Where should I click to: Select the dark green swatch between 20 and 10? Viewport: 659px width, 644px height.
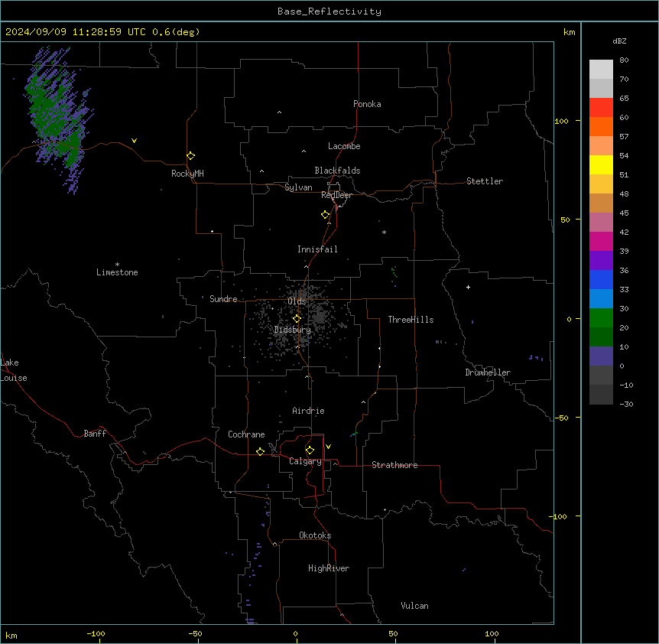(601, 337)
